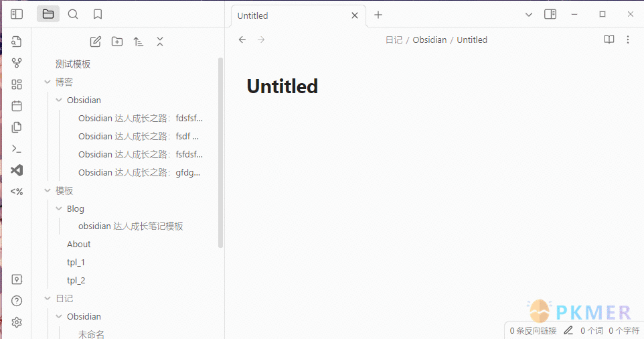Viewport: 644px width, 339px height.
Task: Click the Templater <% ribbon icon
Action: click(17, 192)
